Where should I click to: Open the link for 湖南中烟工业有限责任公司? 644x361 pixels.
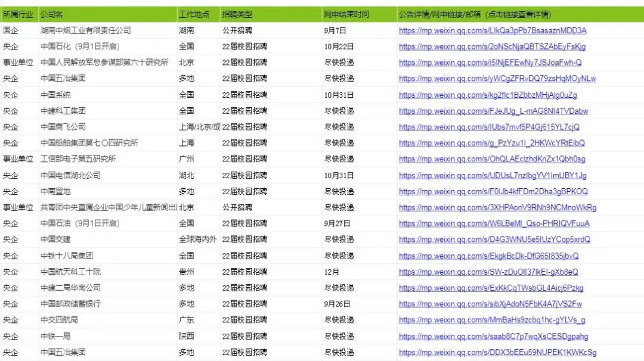(493, 30)
